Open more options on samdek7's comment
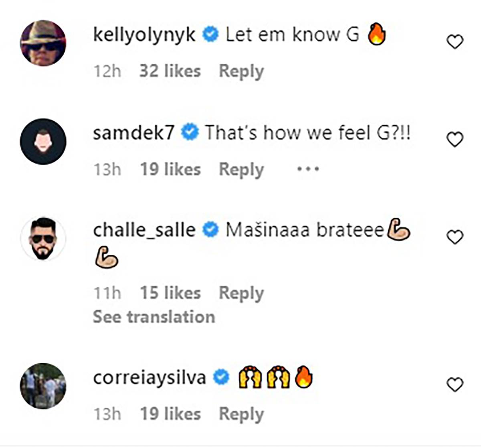The height and width of the screenshot is (448, 481). click(x=308, y=169)
